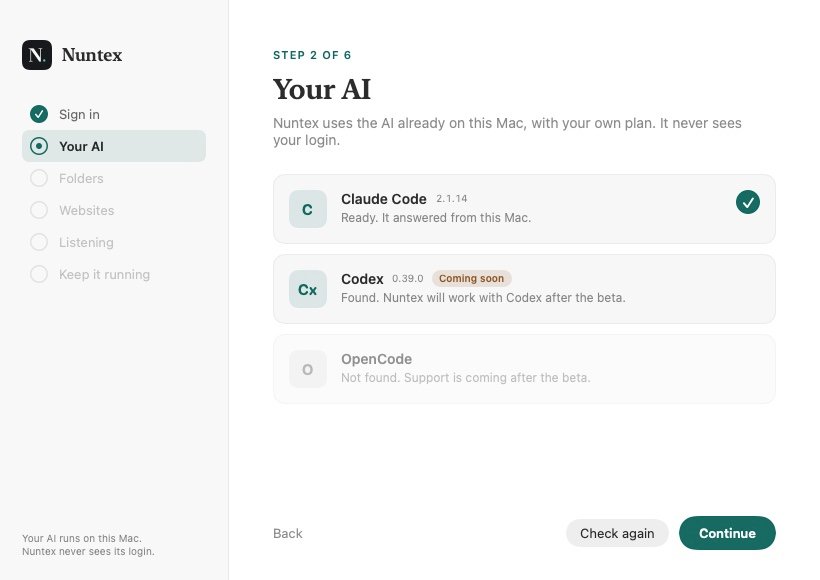Select the Claude Code card title
Screen dimensions: 820x580
[384, 199]
